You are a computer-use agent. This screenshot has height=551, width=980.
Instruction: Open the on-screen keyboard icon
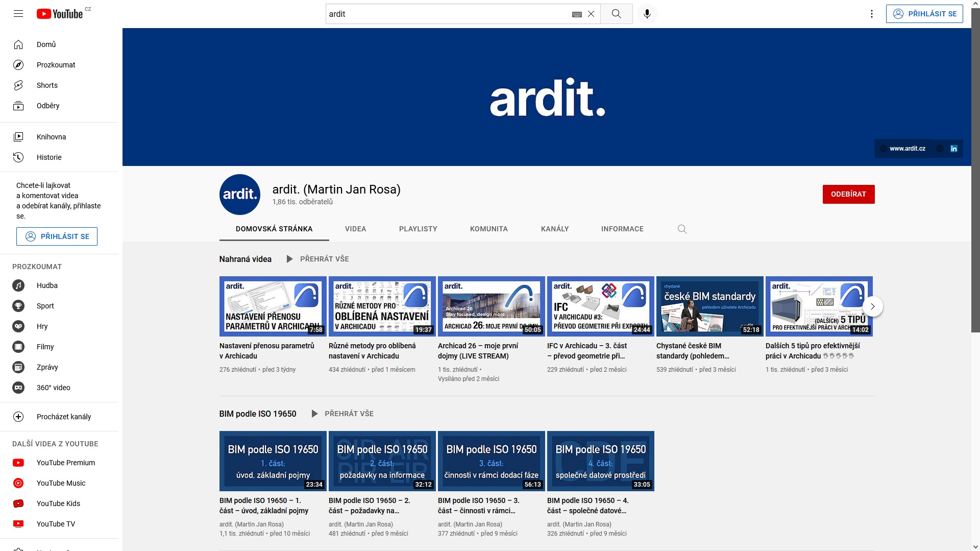[577, 14]
